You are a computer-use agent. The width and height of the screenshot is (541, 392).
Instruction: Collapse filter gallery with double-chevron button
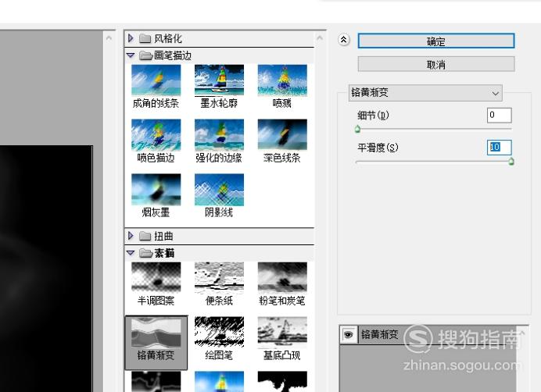pyautogui.click(x=344, y=40)
